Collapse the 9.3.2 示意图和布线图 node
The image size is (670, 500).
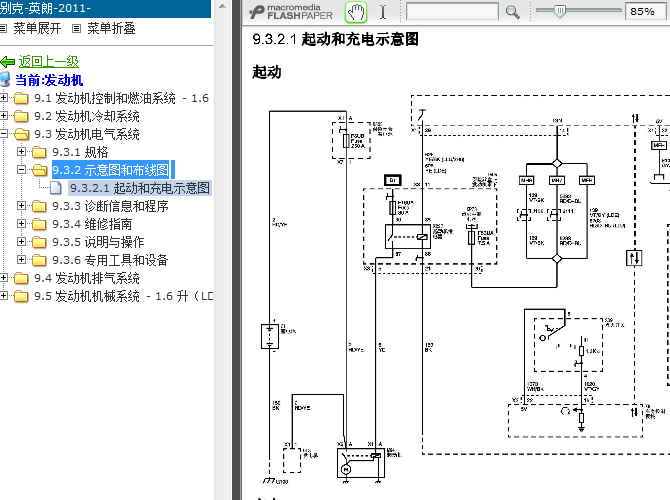point(21,169)
